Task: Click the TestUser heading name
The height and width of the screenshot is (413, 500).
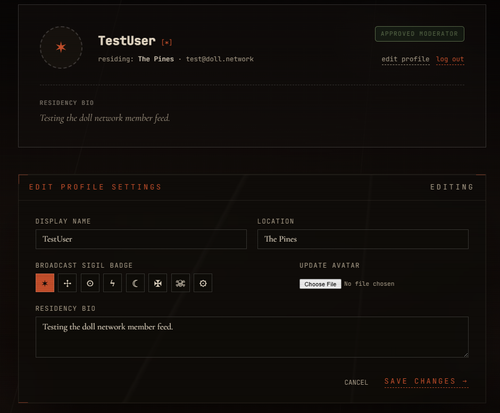Action: 127,41
